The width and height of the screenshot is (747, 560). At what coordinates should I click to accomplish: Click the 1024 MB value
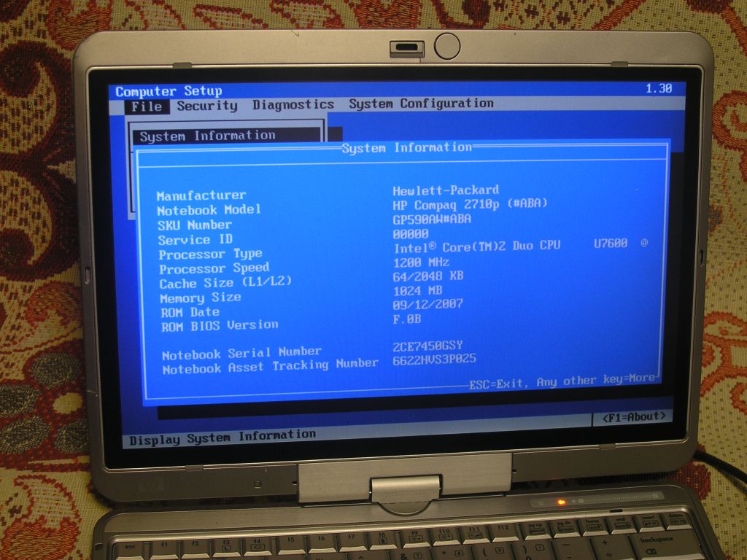coord(418,290)
